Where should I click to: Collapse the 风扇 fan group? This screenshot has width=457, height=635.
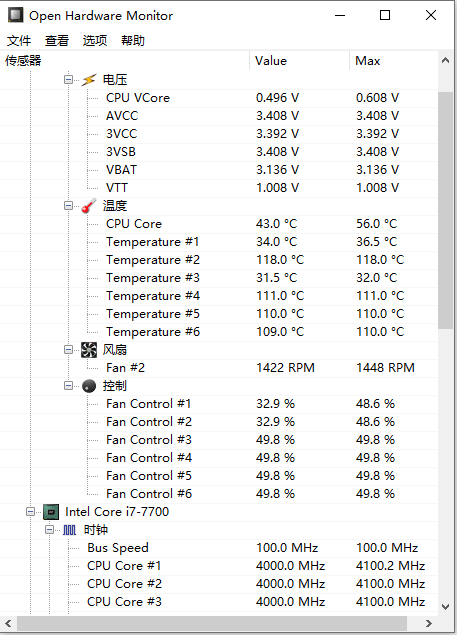[68, 349]
